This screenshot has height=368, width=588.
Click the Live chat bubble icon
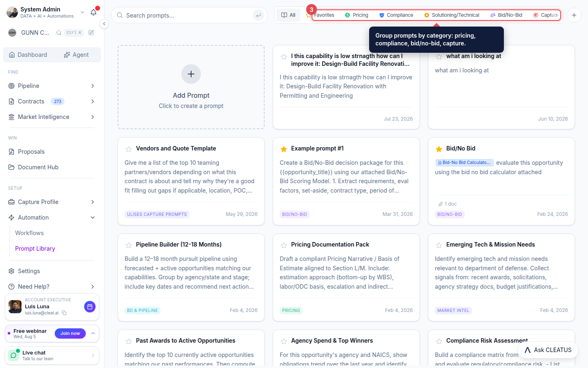(x=14, y=355)
